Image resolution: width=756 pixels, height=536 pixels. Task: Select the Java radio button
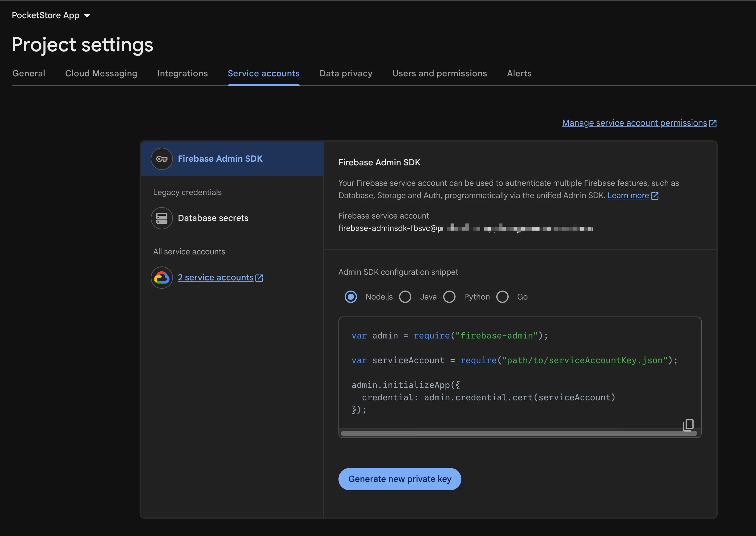coord(405,297)
